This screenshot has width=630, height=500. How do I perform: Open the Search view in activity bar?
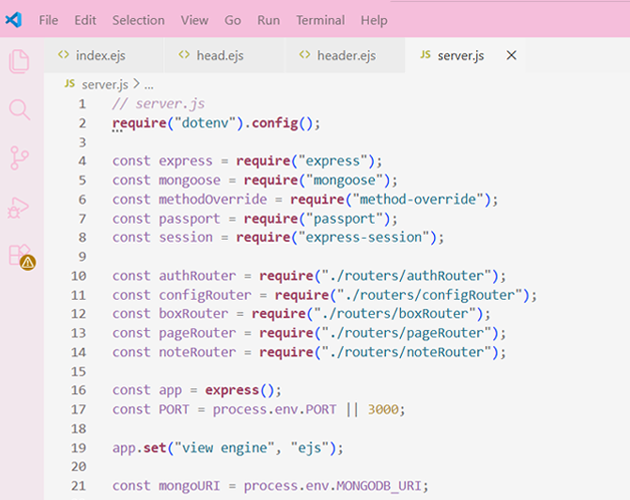19,109
